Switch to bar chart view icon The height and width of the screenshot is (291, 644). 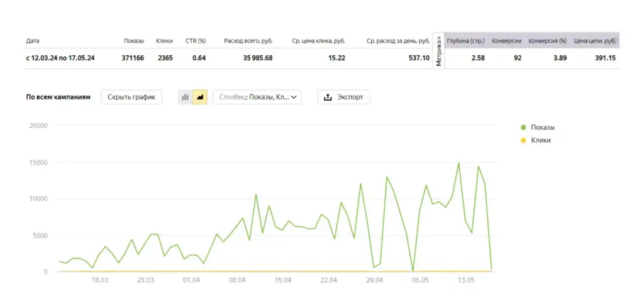tap(186, 97)
